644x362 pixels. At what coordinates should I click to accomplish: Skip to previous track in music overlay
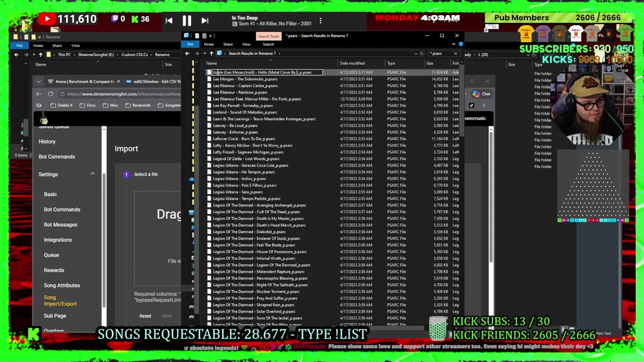tap(169, 21)
